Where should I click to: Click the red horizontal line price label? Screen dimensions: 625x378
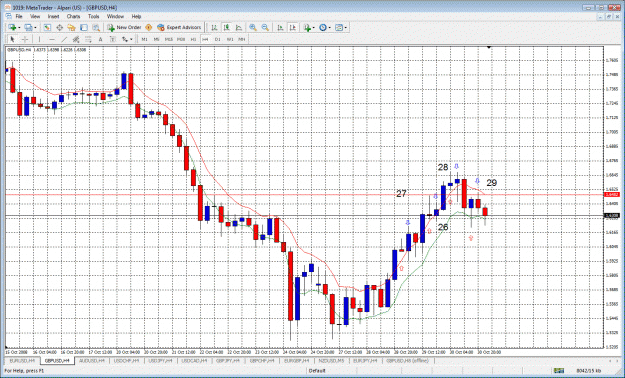point(611,195)
